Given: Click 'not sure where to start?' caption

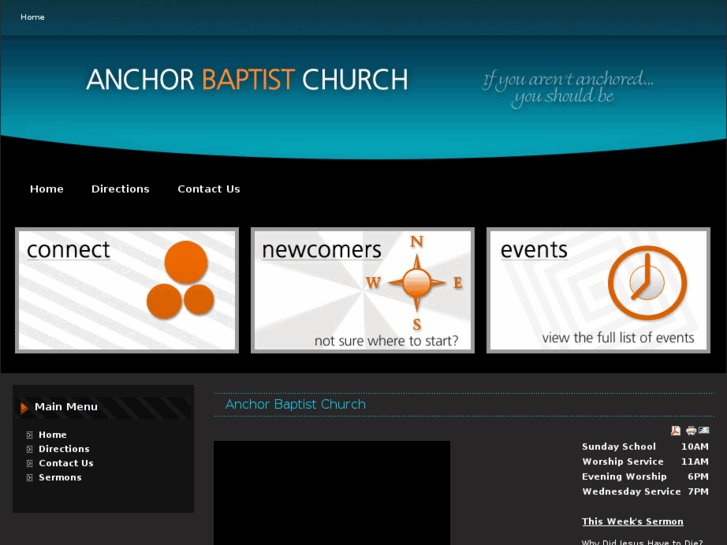Looking at the screenshot, I should click(386, 341).
